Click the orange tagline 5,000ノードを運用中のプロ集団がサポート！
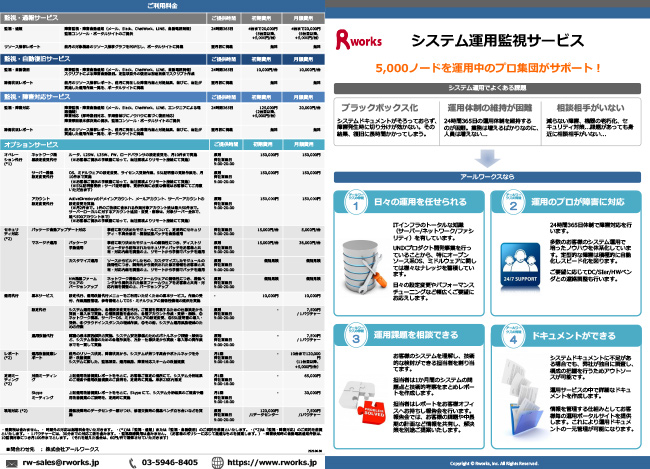650x469 pixels. pyautogui.click(x=488, y=68)
